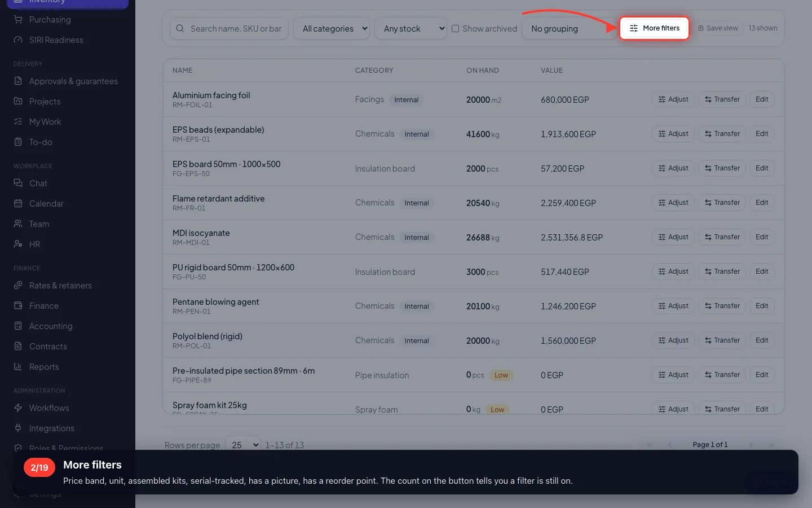812x508 pixels.
Task: Focus the search name, SKU field
Action: tap(230, 28)
